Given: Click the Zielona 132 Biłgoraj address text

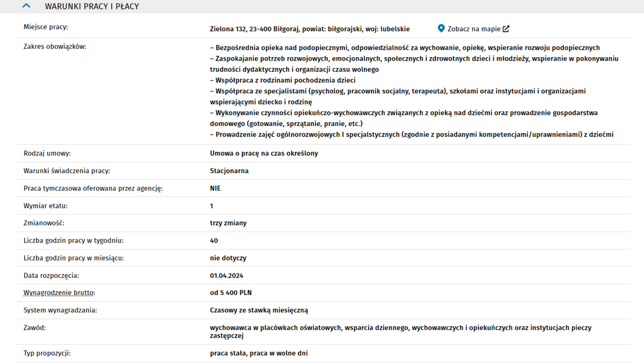Looking at the screenshot, I should click(x=310, y=29).
